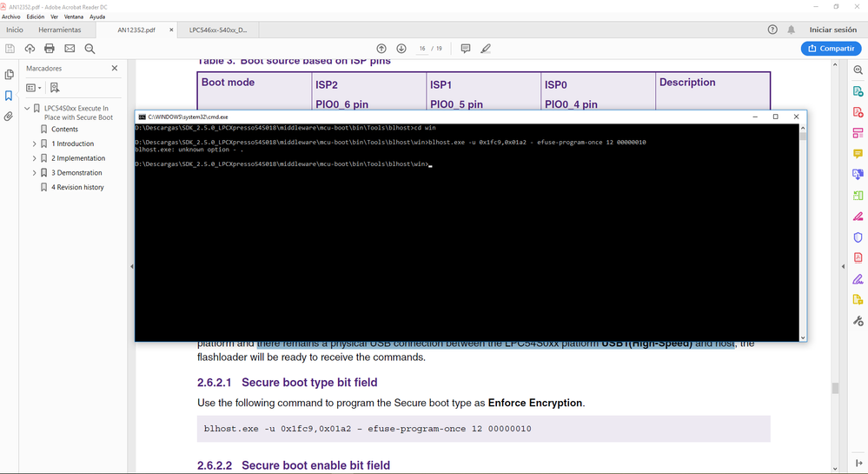The height and width of the screenshot is (474, 868).
Task: Open the Herramientas tab
Action: point(60,30)
